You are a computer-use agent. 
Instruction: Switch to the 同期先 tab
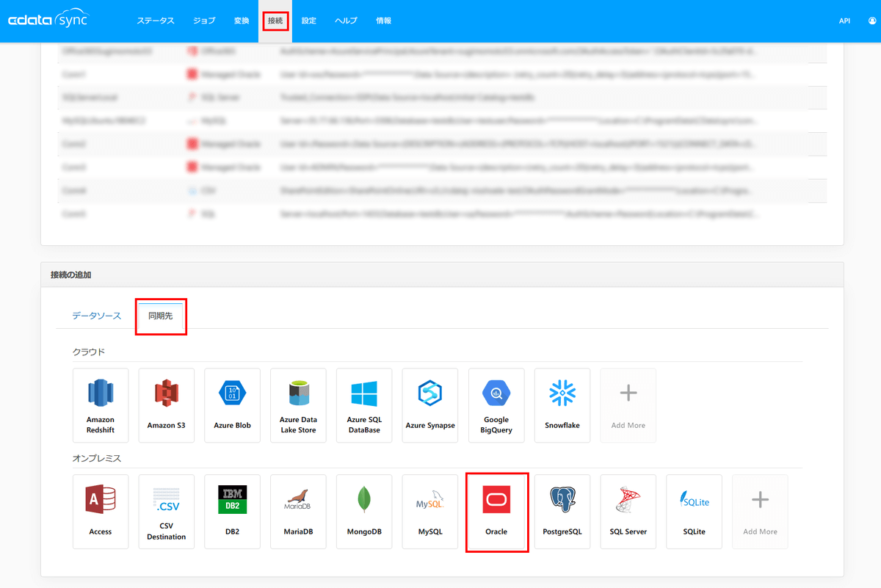pyautogui.click(x=161, y=316)
